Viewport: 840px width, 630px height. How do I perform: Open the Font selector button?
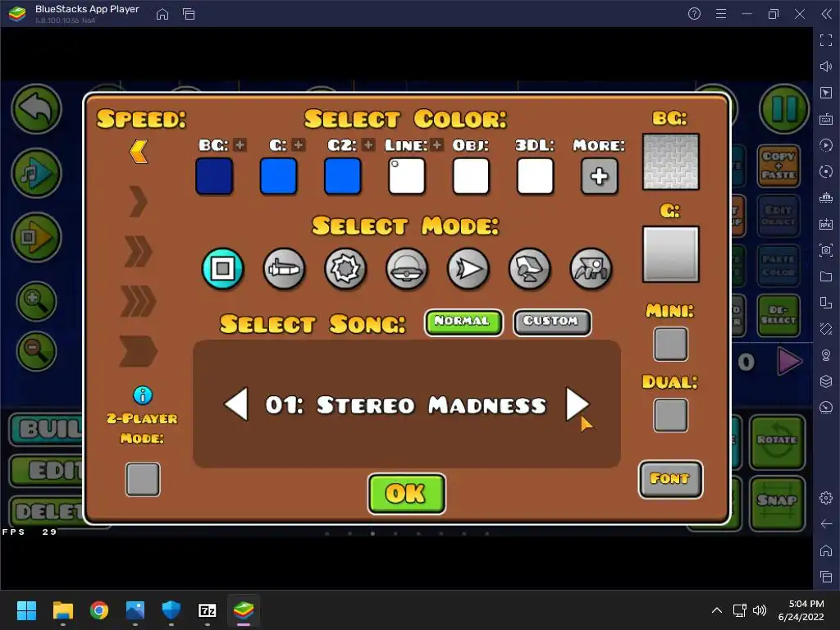pyautogui.click(x=670, y=479)
